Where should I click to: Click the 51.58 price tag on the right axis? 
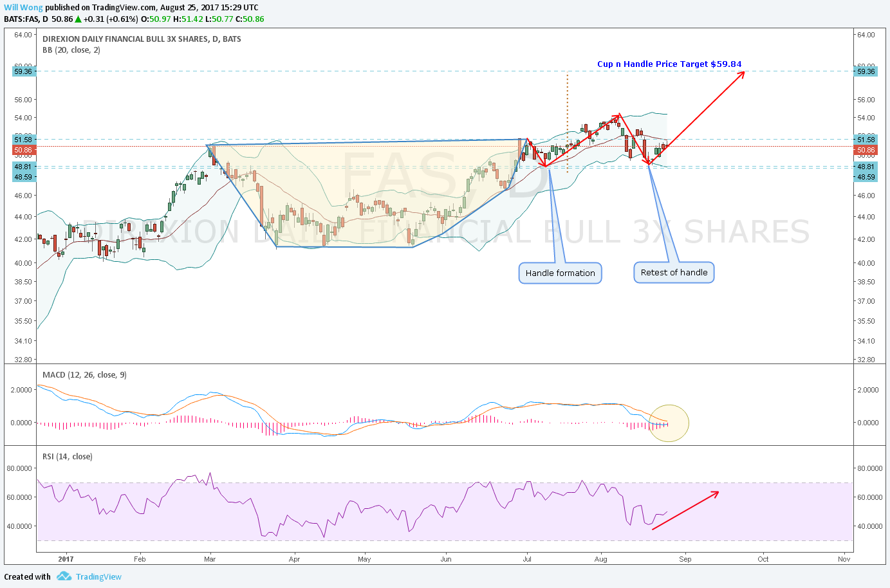pos(866,140)
